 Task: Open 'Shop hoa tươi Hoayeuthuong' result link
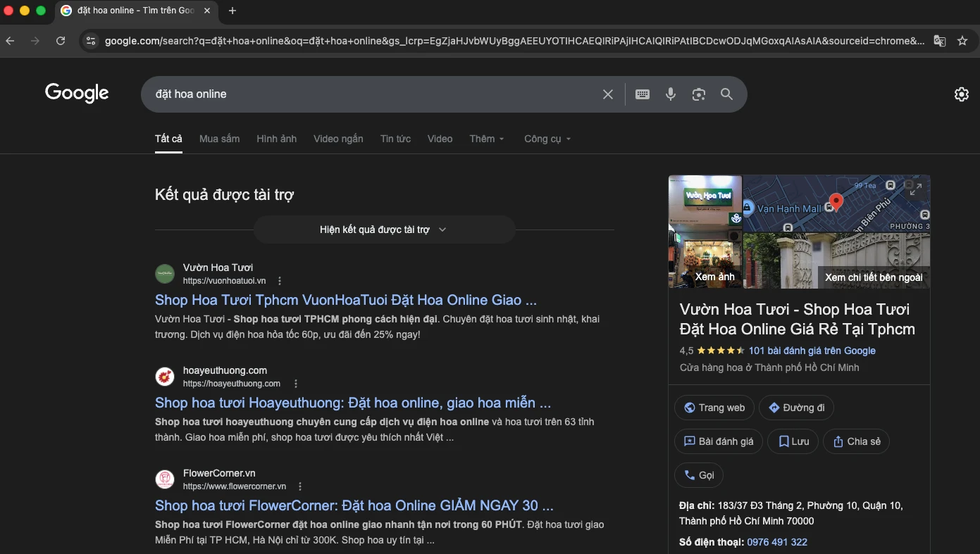[x=353, y=403]
